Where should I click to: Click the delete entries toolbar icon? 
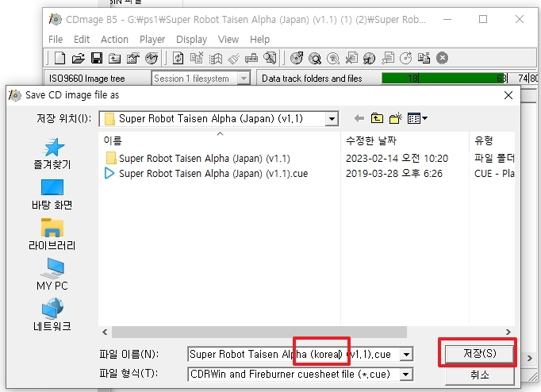point(197,58)
